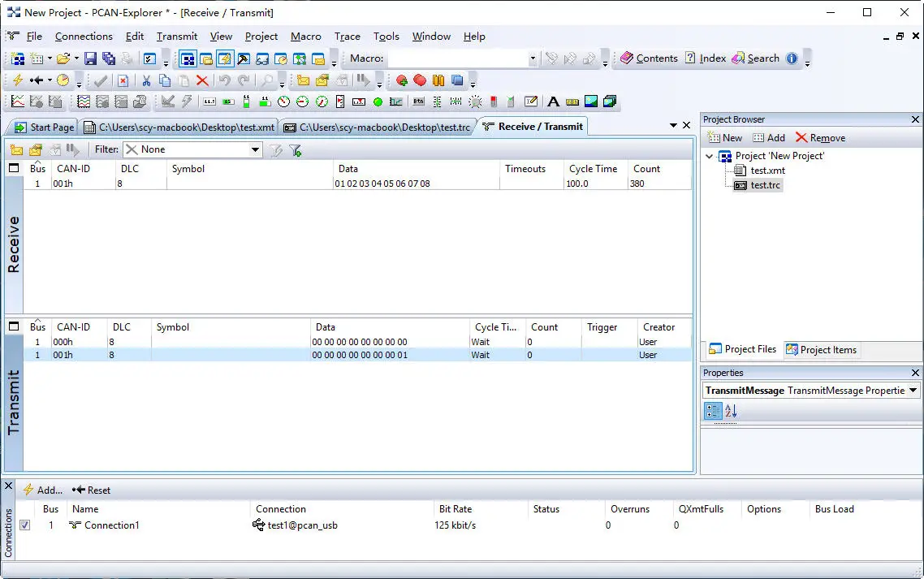Switch to the test.xmt document tab
Screen dimensions: 924x579
[179, 127]
